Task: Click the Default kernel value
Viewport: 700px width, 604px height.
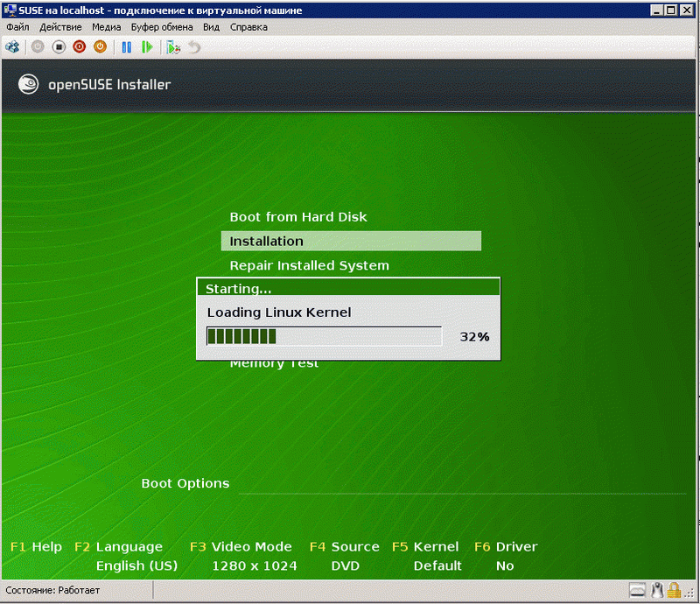Action: tap(437, 566)
